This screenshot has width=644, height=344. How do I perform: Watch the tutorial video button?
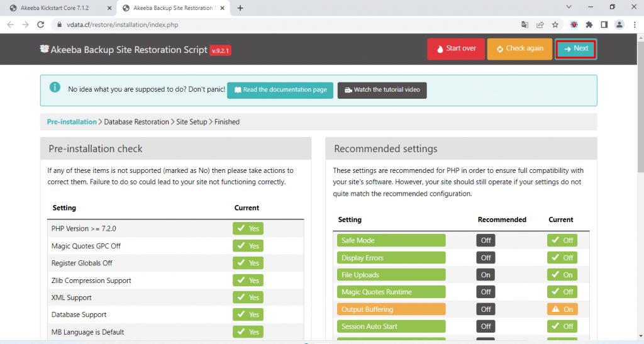coord(382,90)
